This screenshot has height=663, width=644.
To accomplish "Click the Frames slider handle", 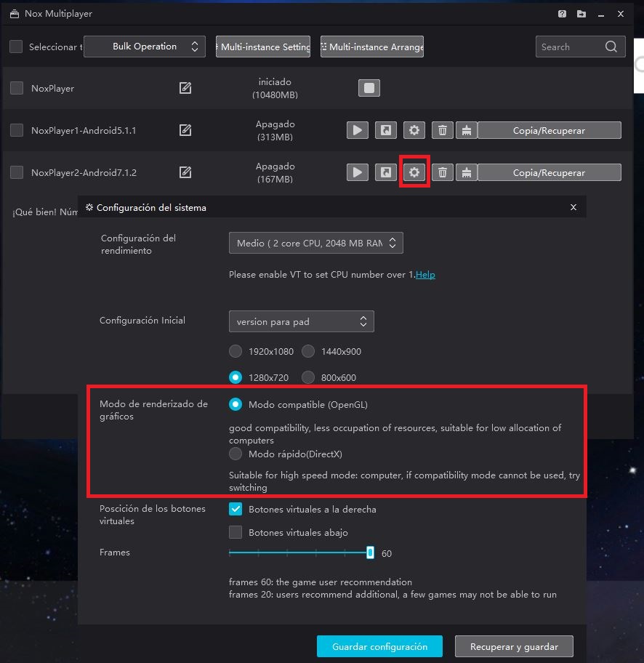I will (370, 552).
